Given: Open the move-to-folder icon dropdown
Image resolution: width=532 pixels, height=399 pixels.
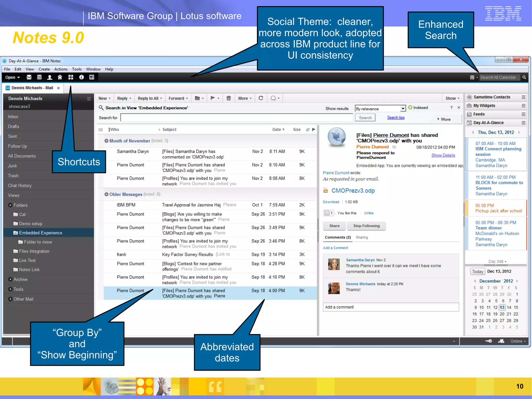Looking at the screenshot, I should (x=199, y=98).
